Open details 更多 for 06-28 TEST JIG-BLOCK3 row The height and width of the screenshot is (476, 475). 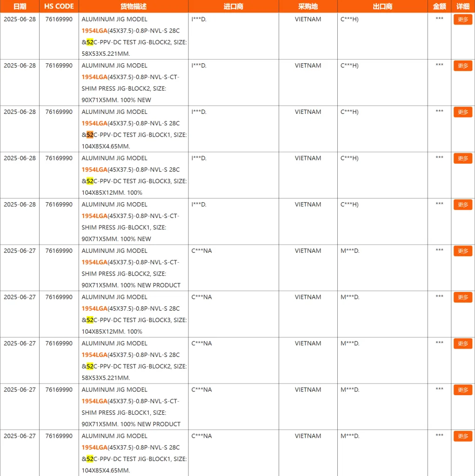tap(462, 159)
